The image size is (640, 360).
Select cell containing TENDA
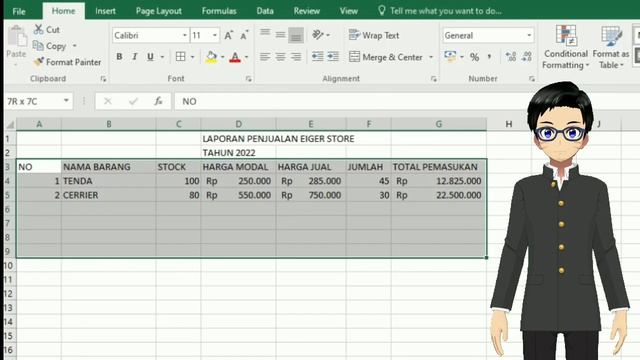coord(109,181)
